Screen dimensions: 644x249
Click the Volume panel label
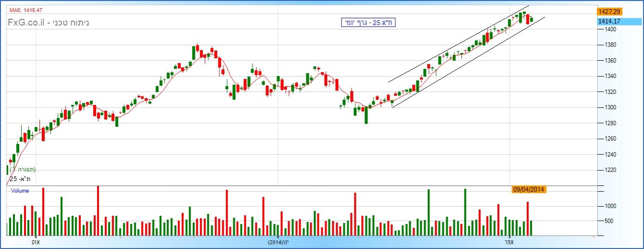pyautogui.click(x=20, y=191)
